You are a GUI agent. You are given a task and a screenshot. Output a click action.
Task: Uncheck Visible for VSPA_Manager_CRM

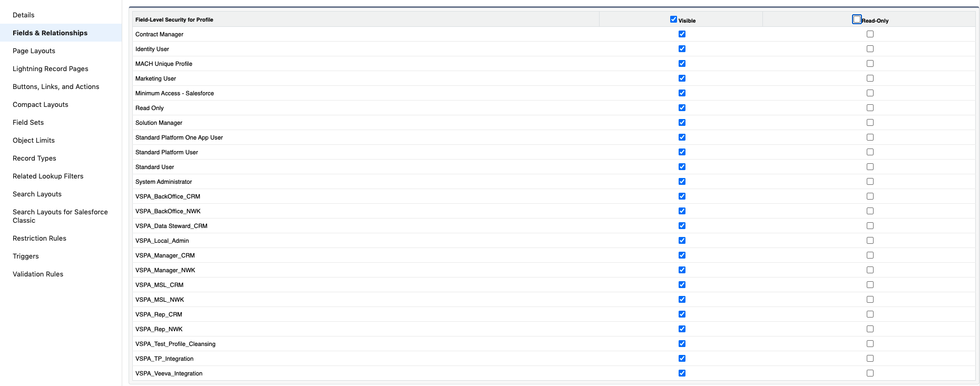pyautogui.click(x=682, y=255)
